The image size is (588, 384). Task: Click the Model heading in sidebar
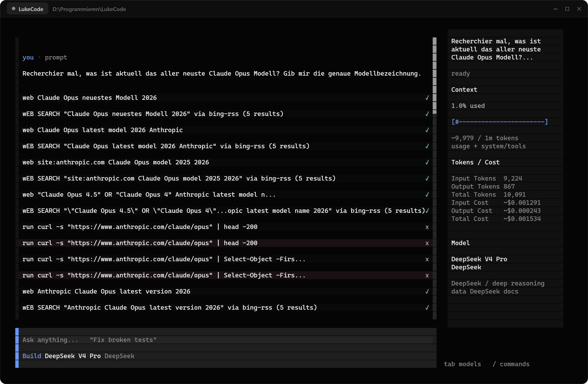click(x=461, y=243)
